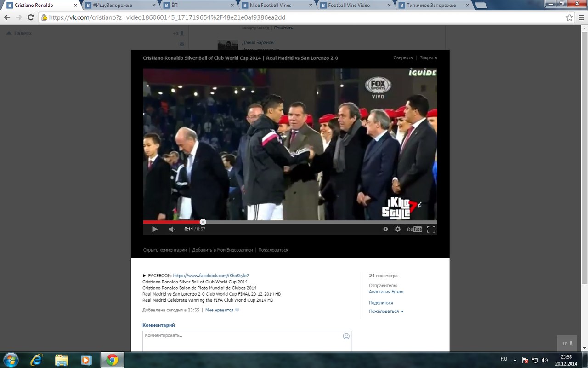The image size is (588, 368).
Task: Click the Поделиться share link
Action: [x=381, y=303]
